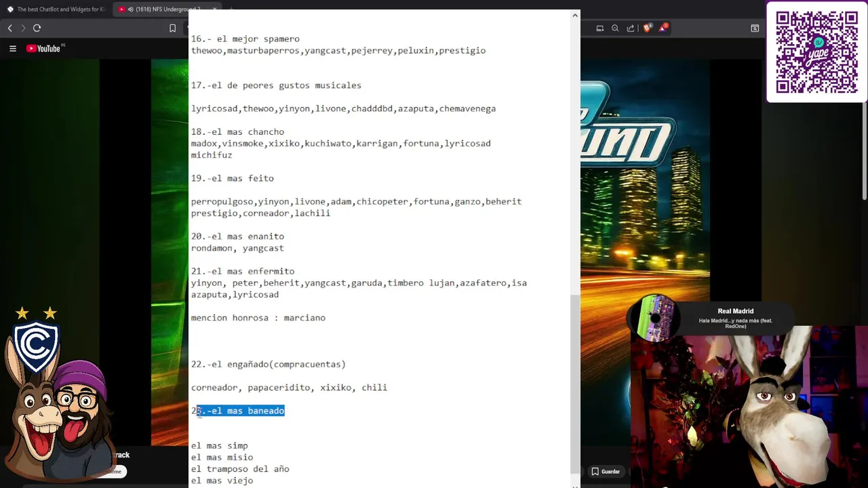Click the line 'el mas viejo'

pos(222,481)
